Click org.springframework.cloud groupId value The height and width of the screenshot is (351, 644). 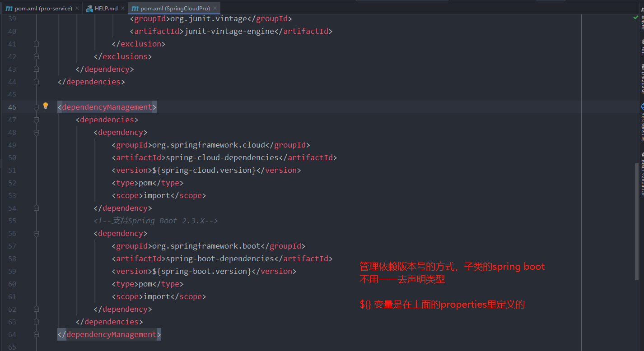coord(209,145)
